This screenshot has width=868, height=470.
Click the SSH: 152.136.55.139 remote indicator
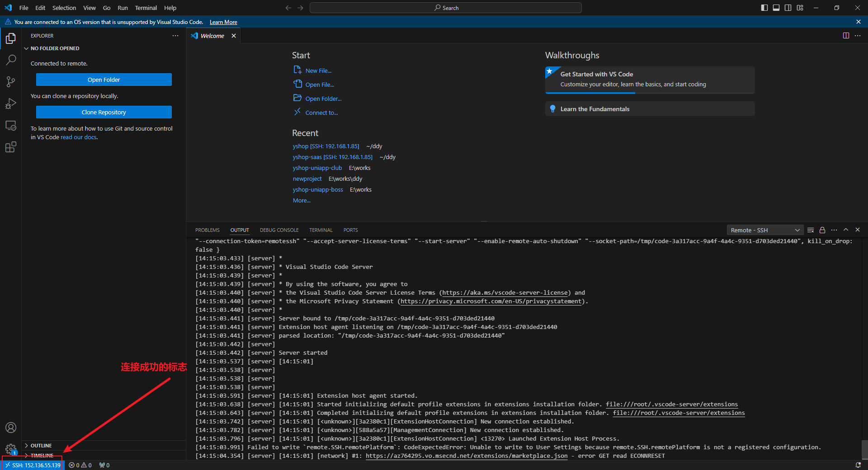coord(33,465)
